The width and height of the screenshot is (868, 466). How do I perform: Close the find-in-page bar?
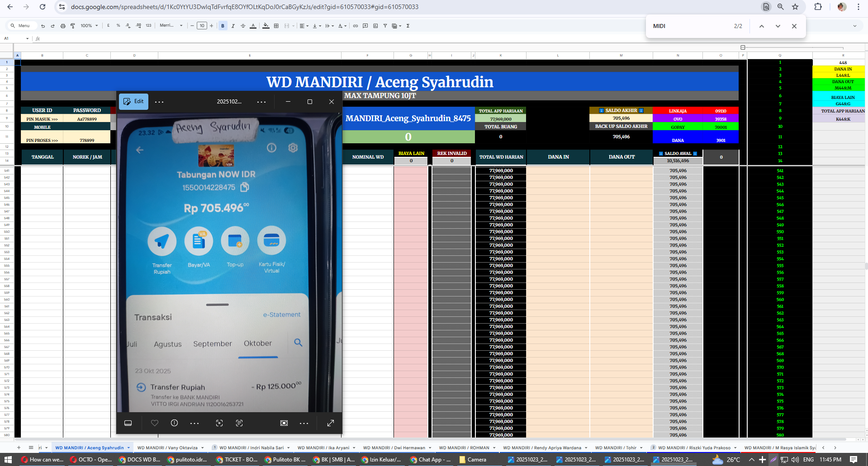(x=794, y=26)
